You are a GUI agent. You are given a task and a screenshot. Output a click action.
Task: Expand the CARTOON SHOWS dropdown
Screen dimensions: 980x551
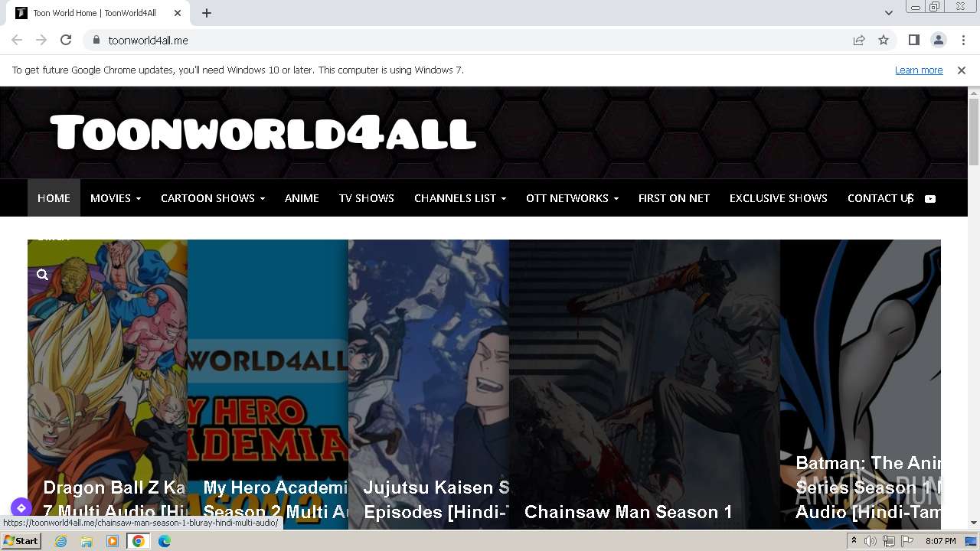pyautogui.click(x=213, y=198)
